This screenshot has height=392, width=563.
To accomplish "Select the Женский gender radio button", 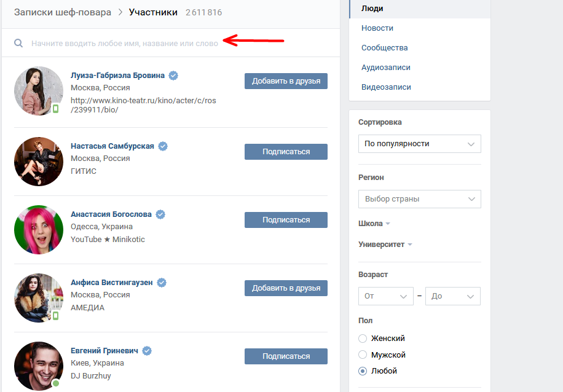I will pos(363,339).
